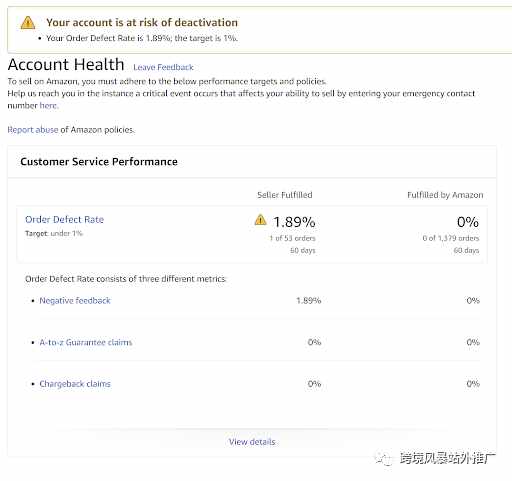This screenshot has height=481, width=512.
Task: Click the warning icon beside 1.89%
Action: 261,220
